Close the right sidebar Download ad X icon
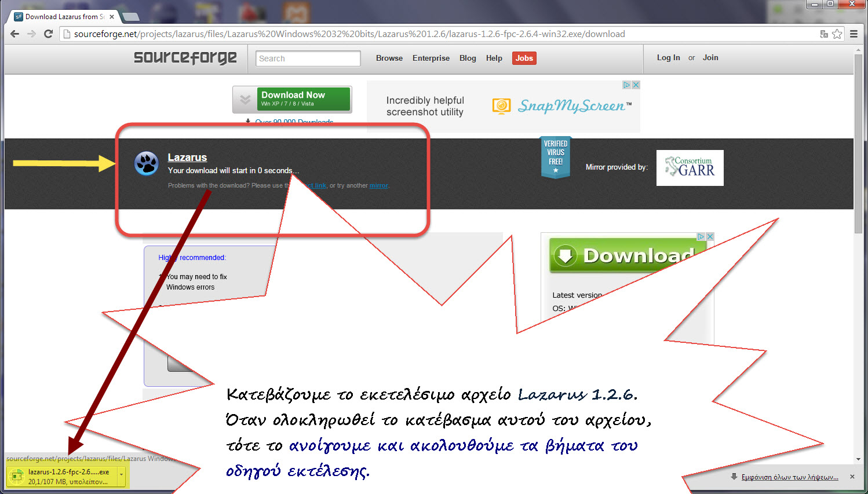Screen dimensions: 868x494 click(x=710, y=237)
